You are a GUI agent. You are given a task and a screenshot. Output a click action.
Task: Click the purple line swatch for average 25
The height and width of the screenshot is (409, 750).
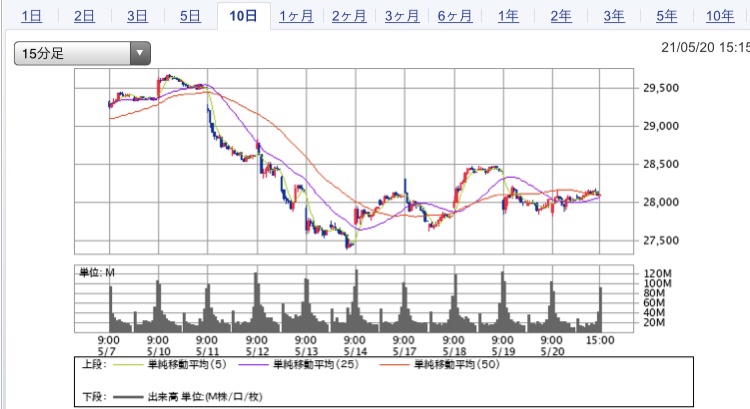click(253, 365)
